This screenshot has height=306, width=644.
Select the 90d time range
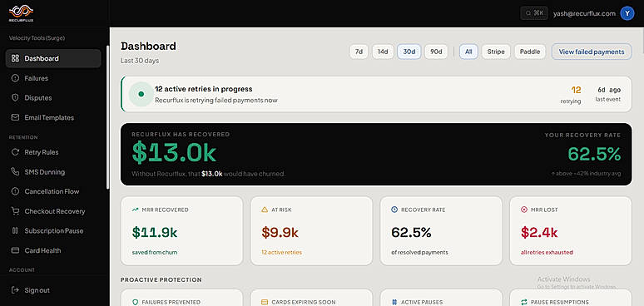[436, 52]
